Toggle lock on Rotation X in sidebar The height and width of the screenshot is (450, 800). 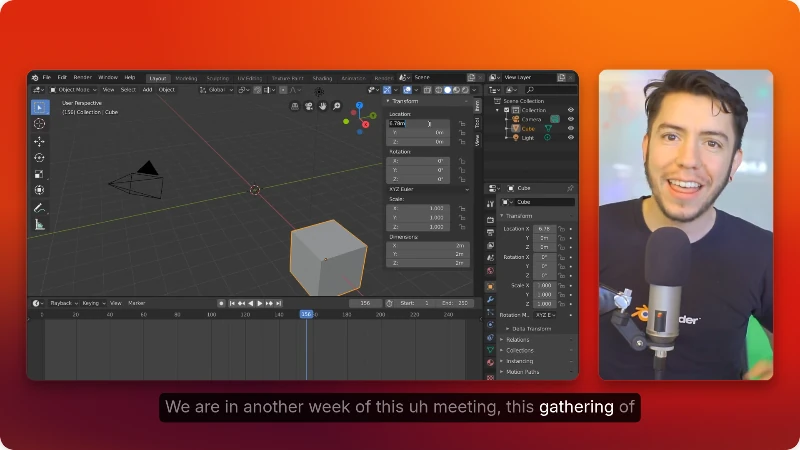[x=462, y=161]
